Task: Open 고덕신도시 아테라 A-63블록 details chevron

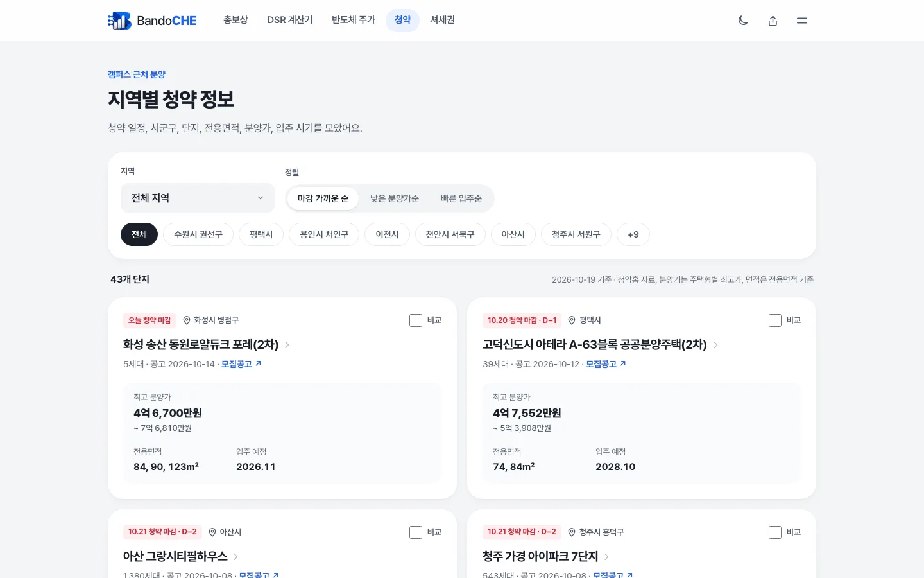Action: pyautogui.click(x=715, y=345)
